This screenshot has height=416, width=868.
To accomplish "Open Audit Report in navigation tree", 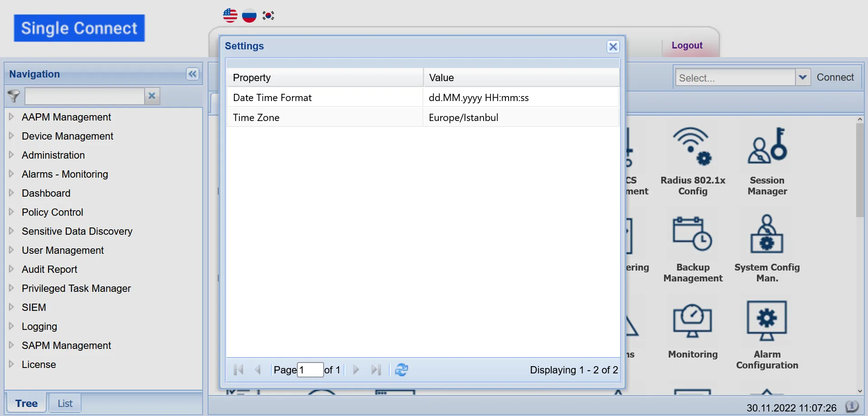I will click(x=49, y=269).
